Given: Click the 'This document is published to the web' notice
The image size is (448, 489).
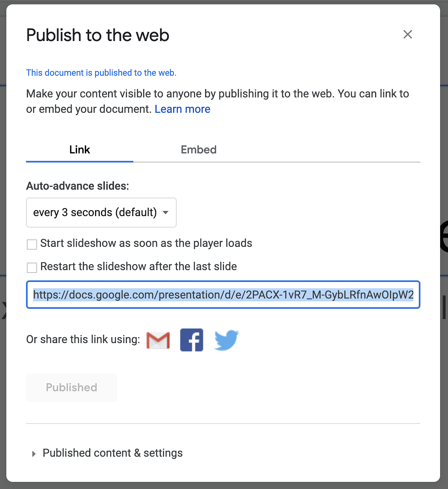Looking at the screenshot, I should [101, 73].
